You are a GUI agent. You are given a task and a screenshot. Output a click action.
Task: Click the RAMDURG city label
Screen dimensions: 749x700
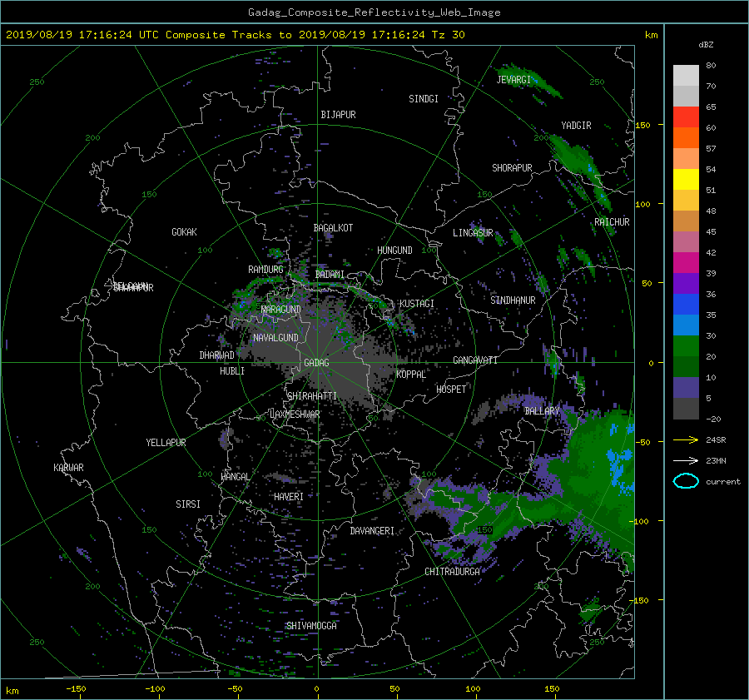(265, 270)
